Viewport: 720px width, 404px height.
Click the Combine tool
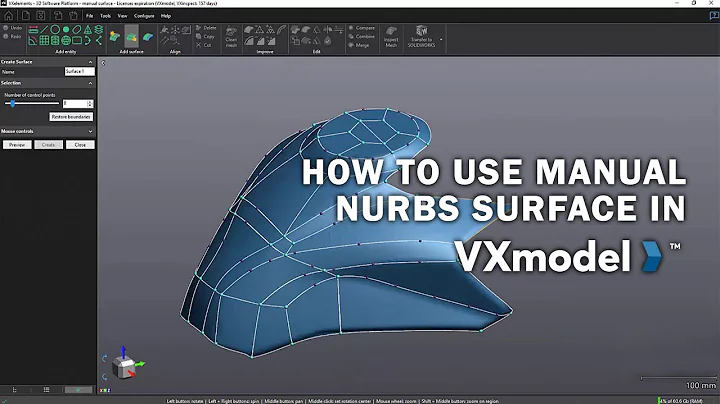[x=361, y=36]
